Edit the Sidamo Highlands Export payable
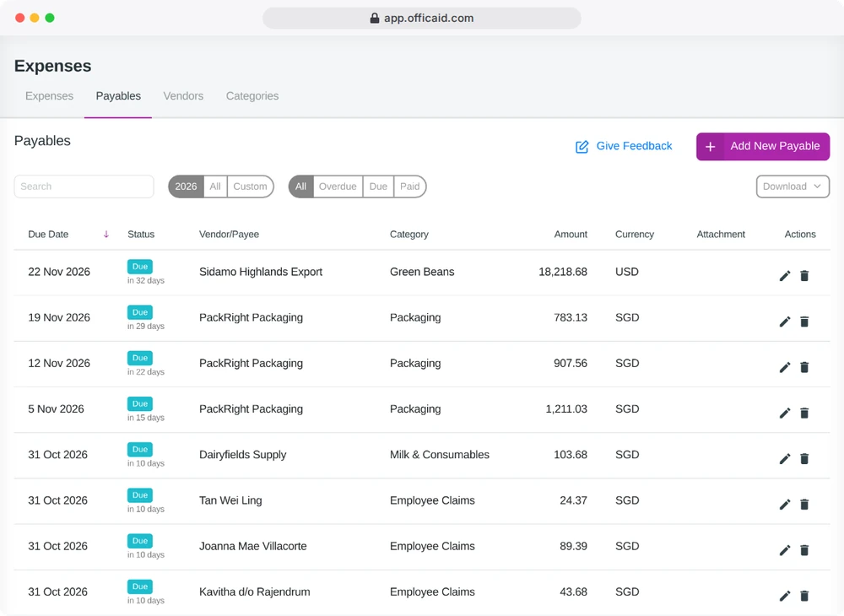Viewport: 844px width, 616px height. 785,276
